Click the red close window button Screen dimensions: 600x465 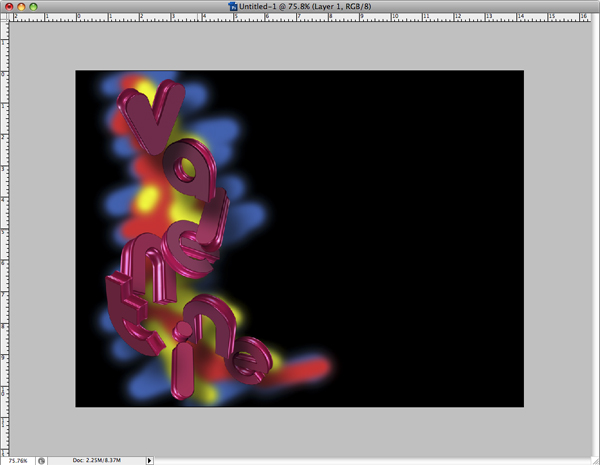click(8, 6)
